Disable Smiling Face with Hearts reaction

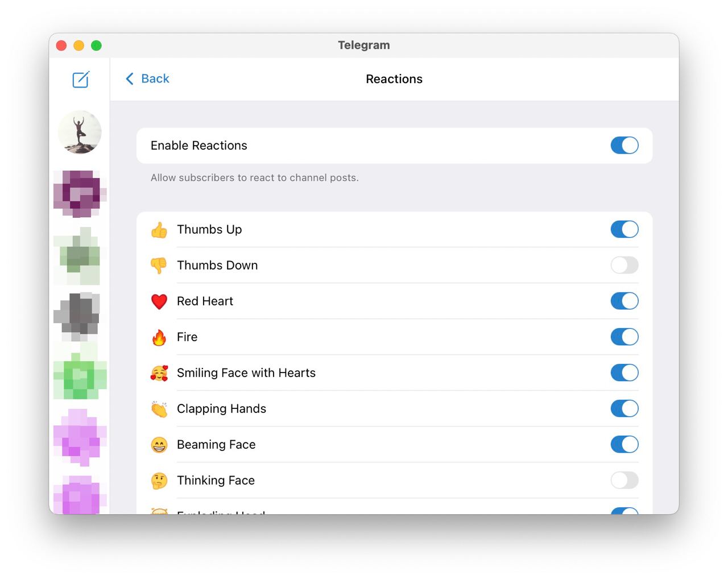pyautogui.click(x=624, y=373)
